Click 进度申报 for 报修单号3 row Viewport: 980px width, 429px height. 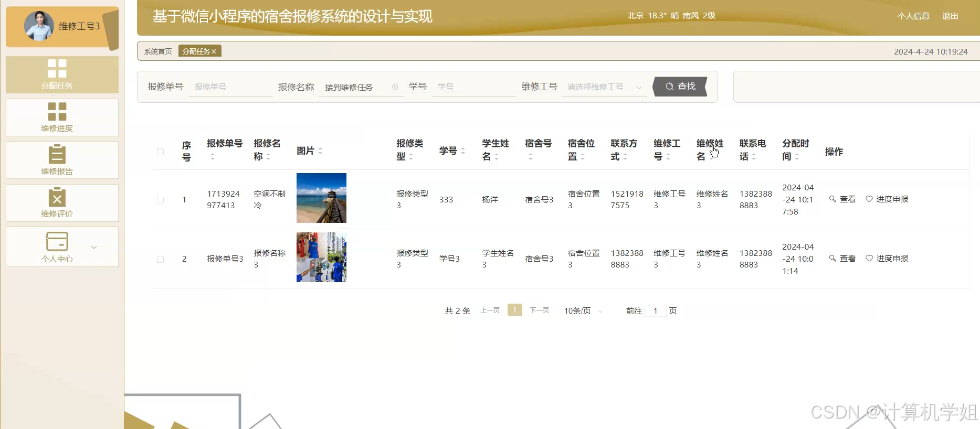coord(887,259)
